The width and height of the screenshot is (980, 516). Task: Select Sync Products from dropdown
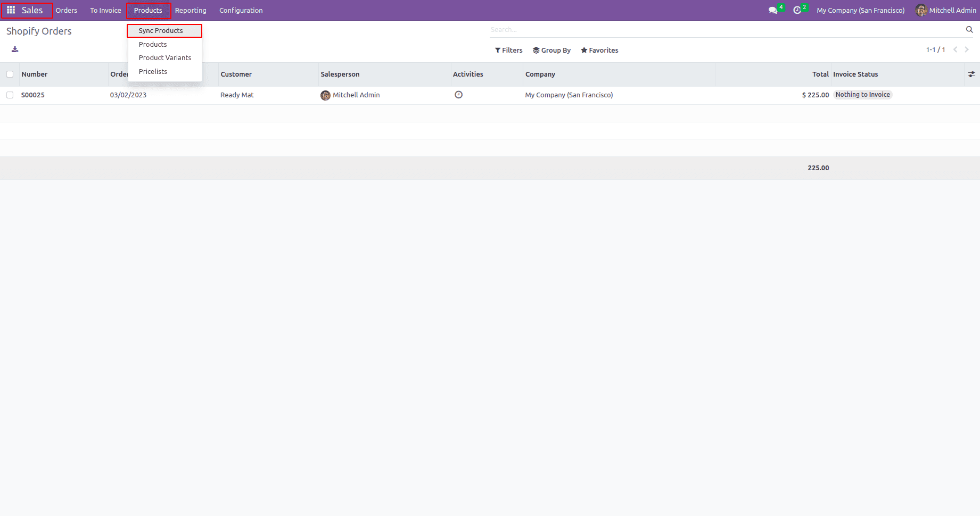click(164, 31)
